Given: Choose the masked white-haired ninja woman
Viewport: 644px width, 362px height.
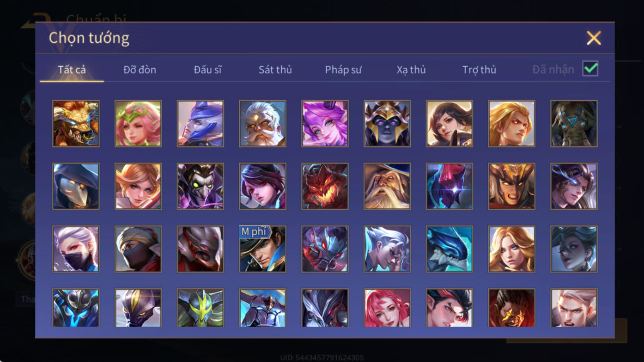Looking at the screenshot, I should pos(76,249).
